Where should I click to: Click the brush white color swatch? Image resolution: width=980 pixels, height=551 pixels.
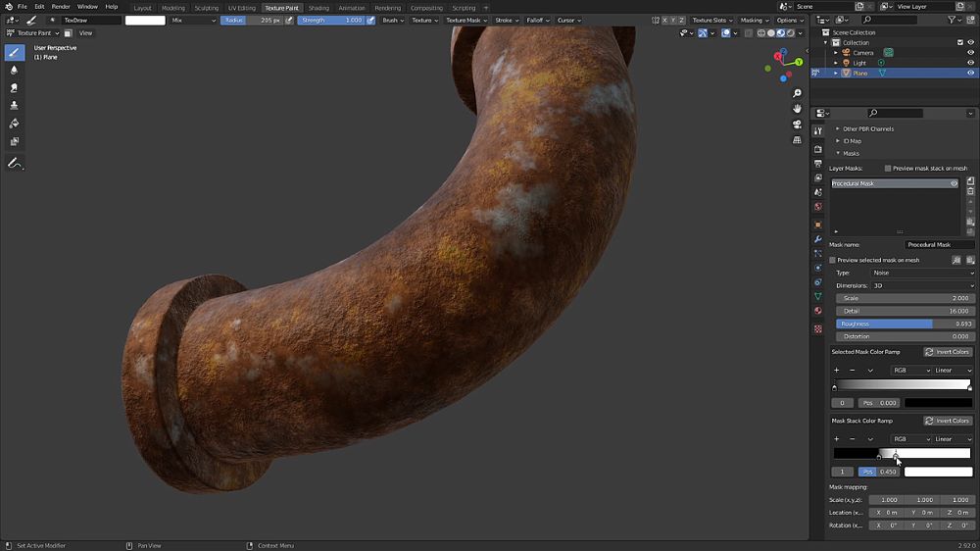coord(145,20)
